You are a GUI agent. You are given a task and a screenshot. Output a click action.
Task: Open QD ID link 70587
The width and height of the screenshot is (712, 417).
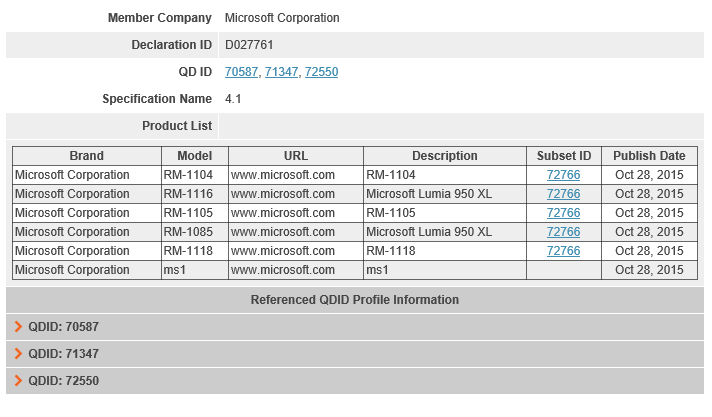point(241,72)
